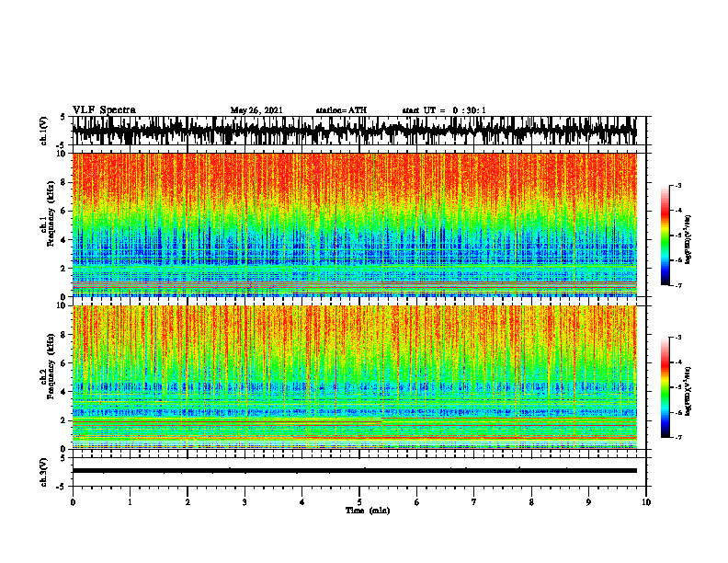Click the '5' tick of ch.1(V) axis
This screenshot has height=563, width=728.
point(63,118)
